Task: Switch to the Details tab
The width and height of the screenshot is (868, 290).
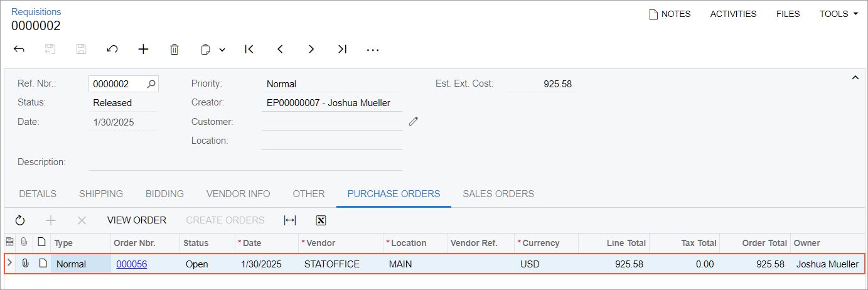Action: click(x=38, y=194)
